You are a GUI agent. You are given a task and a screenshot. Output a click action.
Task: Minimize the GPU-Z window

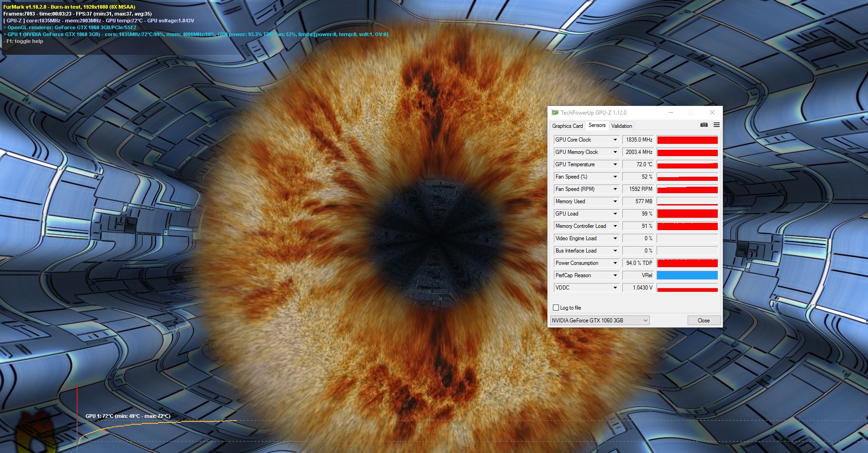[x=671, y=112]
